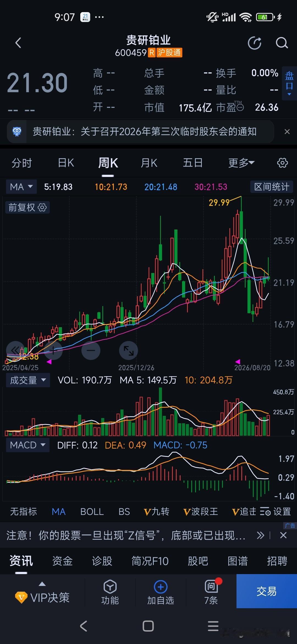Zoom in the chart with plus button
This screenshot has height=644, width=297.
53,350
